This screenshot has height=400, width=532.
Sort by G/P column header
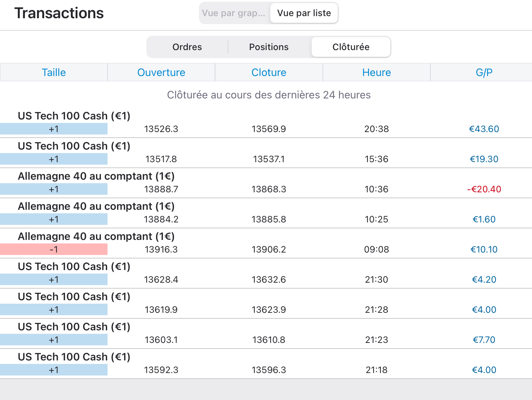coord(484,73)
